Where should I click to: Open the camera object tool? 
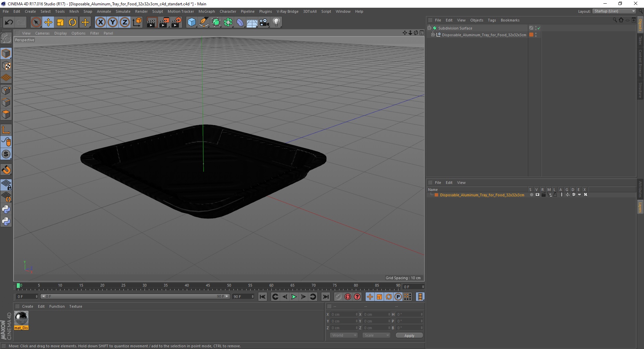[264, 22]
